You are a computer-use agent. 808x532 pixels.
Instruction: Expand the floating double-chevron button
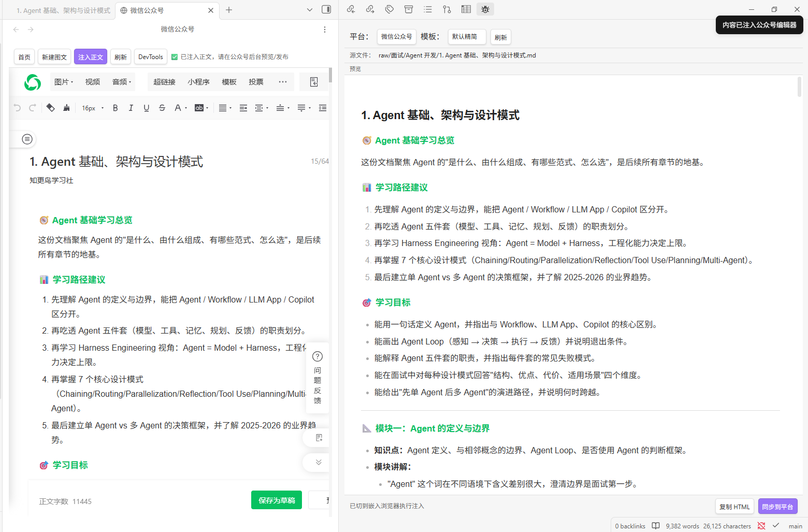click(319, 462)
